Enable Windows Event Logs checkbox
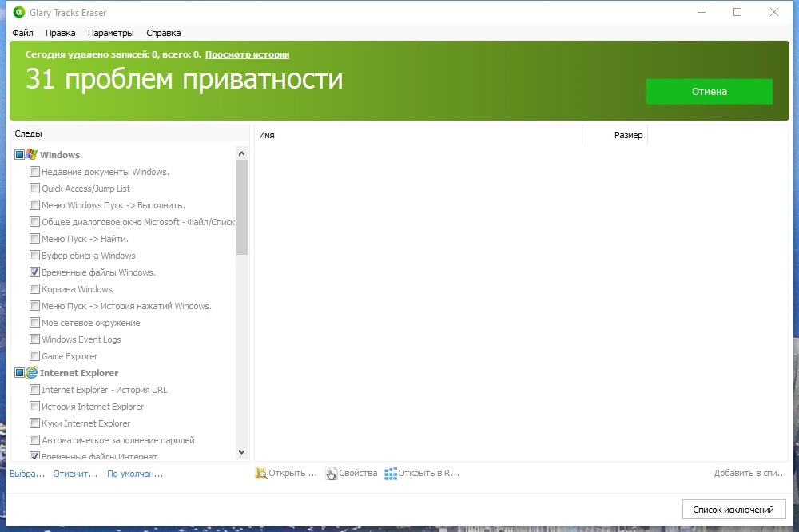 [34, 339]
